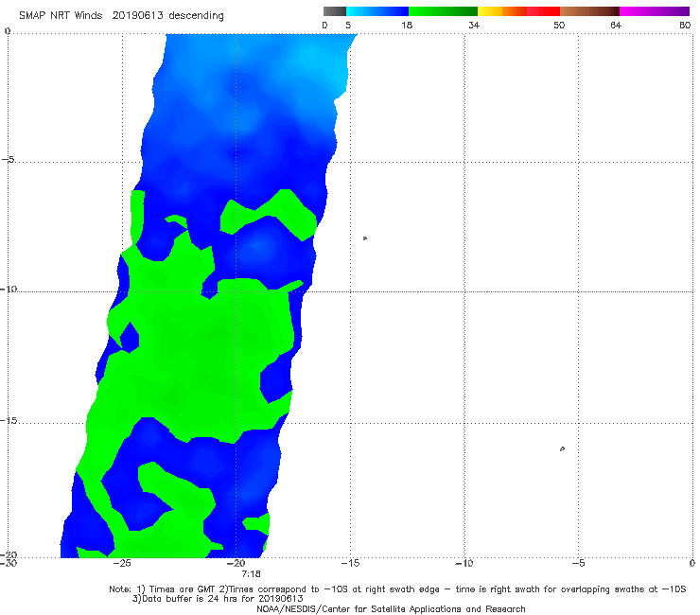Click the '-15' label on the latitude axis

pyautogui.click(x=9, y=420)
